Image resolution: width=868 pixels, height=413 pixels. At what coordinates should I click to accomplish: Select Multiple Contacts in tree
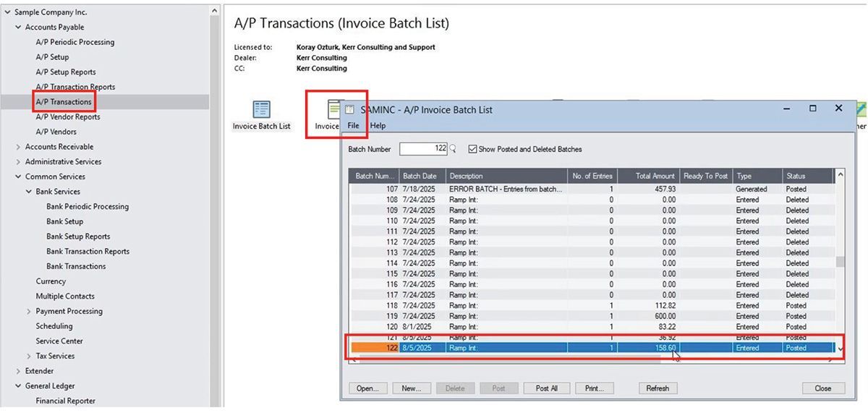[x=65, y=297]
